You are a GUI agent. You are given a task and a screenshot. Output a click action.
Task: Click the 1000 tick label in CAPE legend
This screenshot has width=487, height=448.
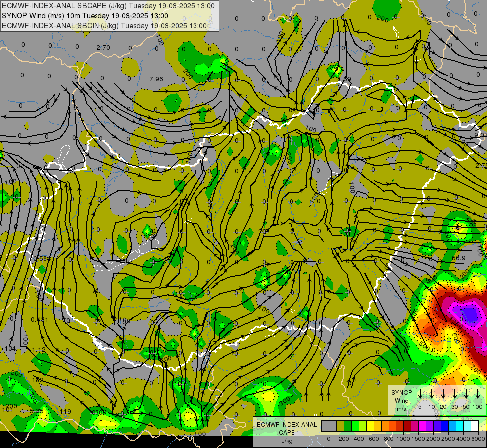403,439
